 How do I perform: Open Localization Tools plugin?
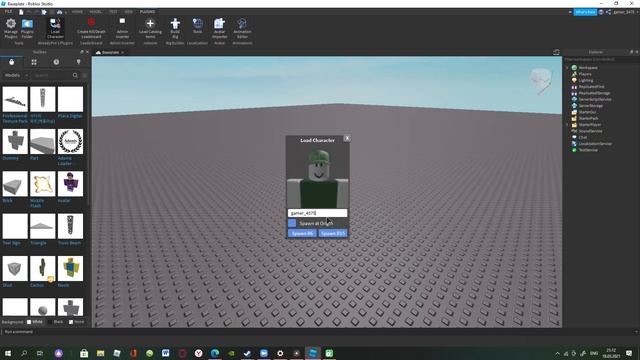[198, 26]
